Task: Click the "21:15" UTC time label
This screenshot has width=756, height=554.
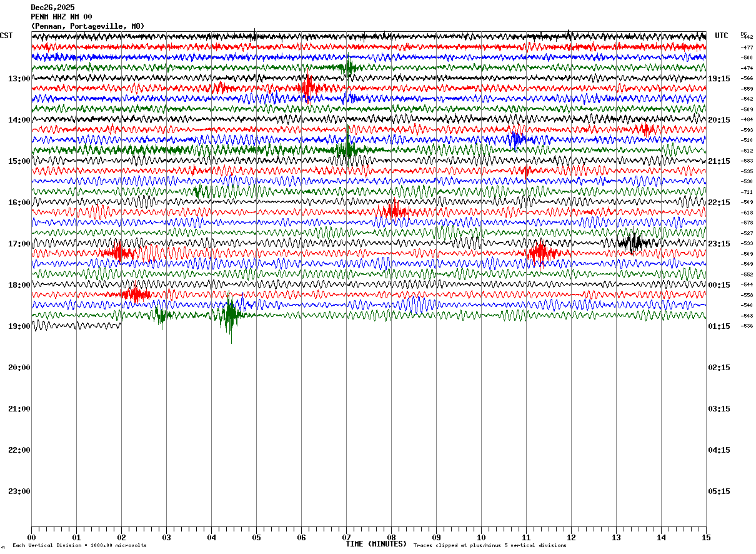Action: point(719,161)
